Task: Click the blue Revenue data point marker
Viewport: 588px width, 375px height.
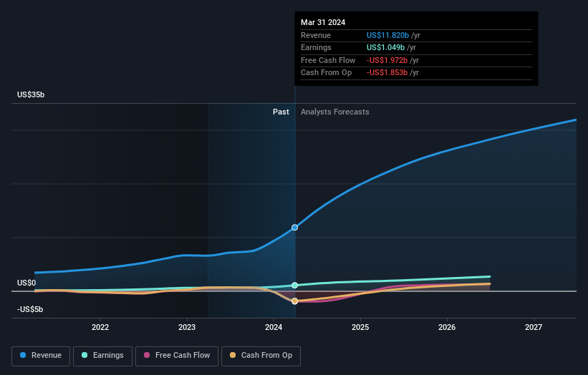Action: (295, 228)
